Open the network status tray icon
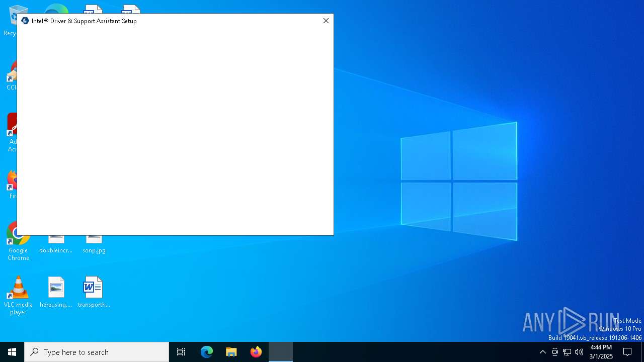 click(567, 352)
